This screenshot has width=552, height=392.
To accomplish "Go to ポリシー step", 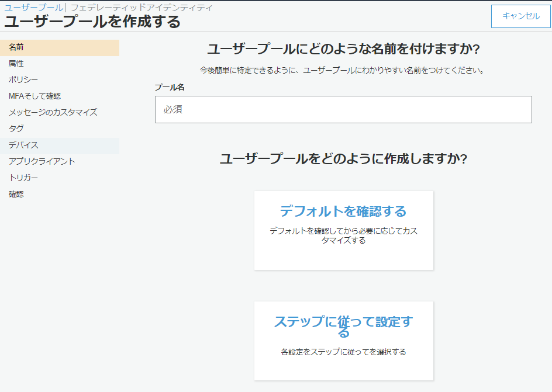I will click(60, 80).
